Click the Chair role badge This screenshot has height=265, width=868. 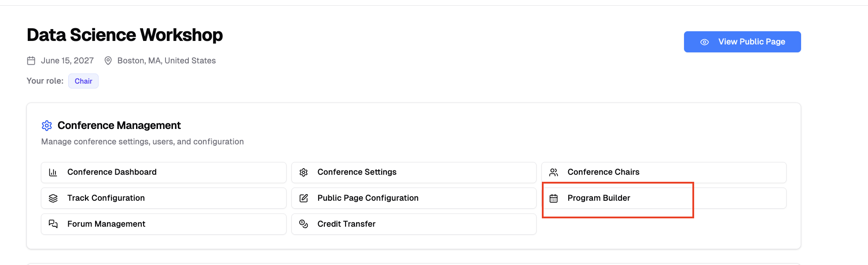click(83, 81)
